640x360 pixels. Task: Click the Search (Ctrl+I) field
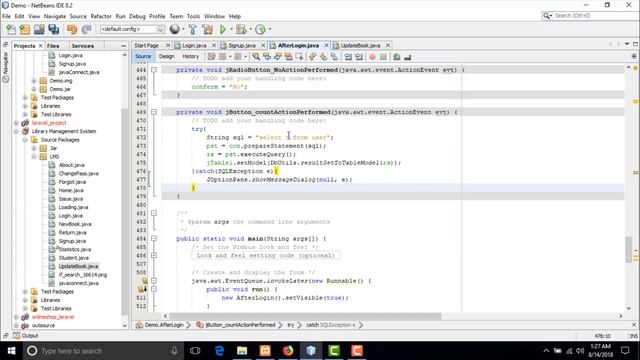(x=590, y=16)
